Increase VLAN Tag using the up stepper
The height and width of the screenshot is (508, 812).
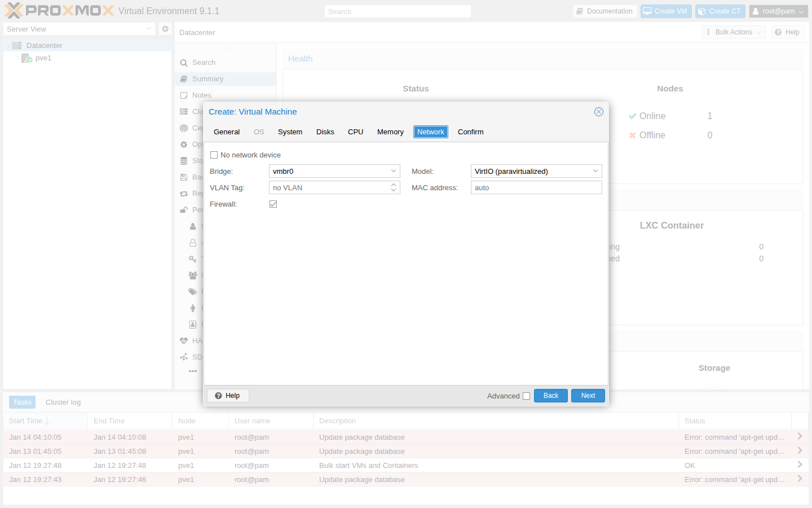[x=393, y=185]
